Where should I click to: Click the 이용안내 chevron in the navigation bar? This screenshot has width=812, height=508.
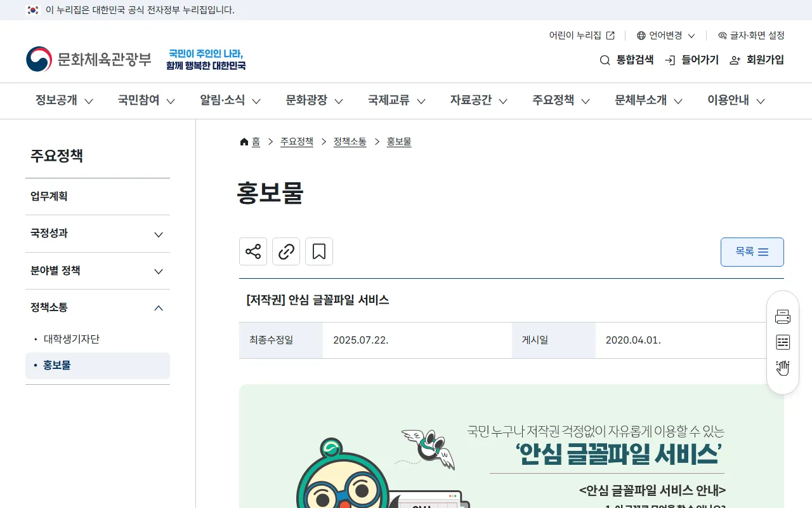tap(761, 101)
